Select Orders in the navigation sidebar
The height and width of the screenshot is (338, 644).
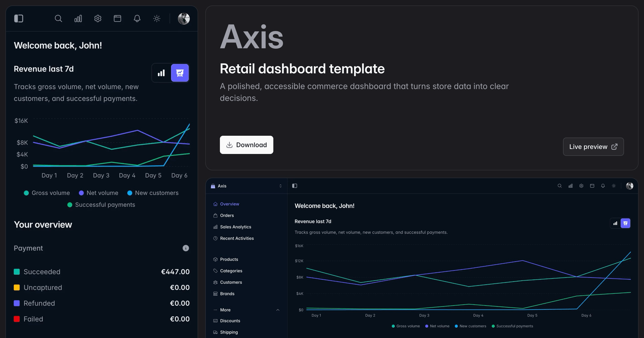point(227,215)
